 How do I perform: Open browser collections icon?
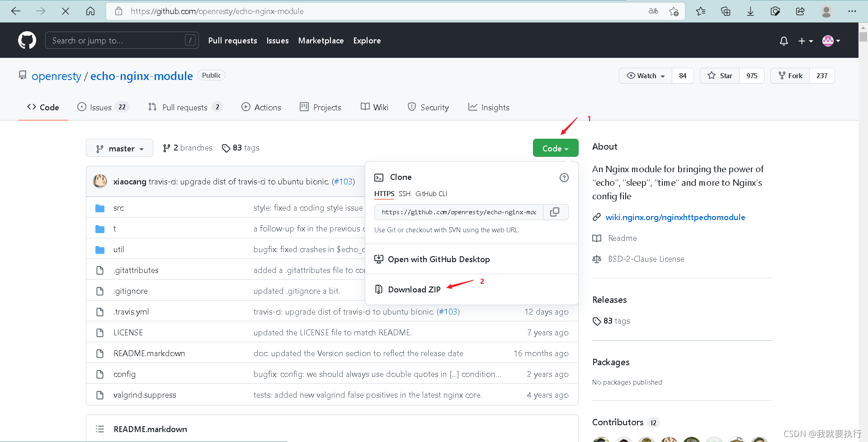[726, 11]
